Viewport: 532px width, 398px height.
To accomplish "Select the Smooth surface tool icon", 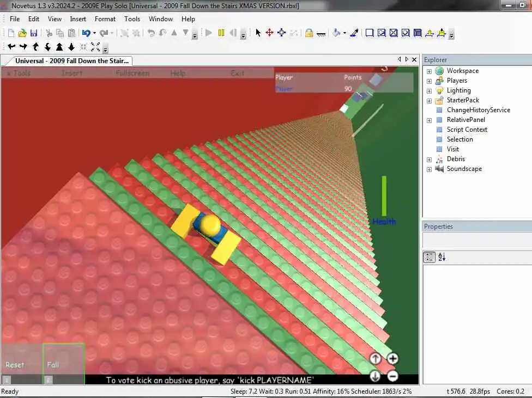I will coord(370,33).
